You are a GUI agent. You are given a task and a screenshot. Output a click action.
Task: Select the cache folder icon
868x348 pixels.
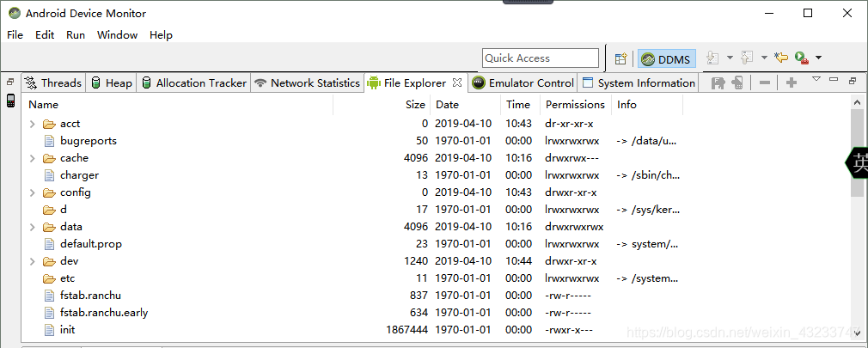(x=50, y=158)
